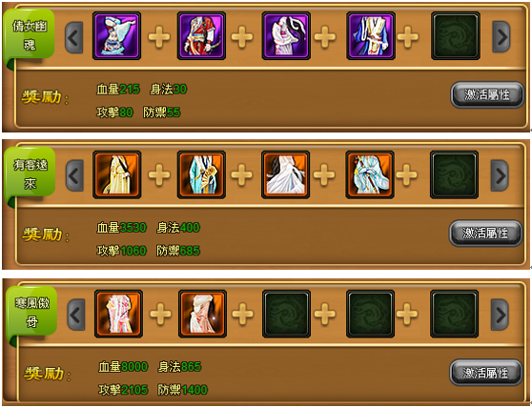Select first purple costume in 倩女幽魂 set

(x=116, y=36)
